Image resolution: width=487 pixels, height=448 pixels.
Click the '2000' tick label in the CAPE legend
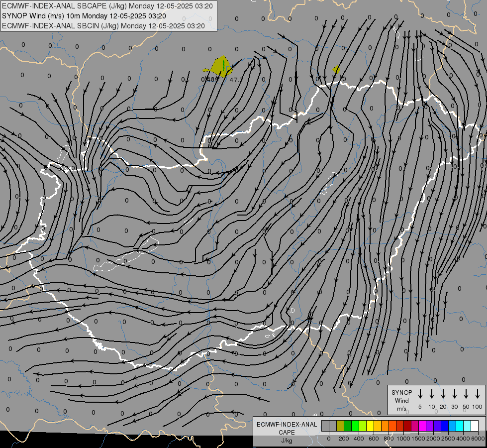(433, 439)
